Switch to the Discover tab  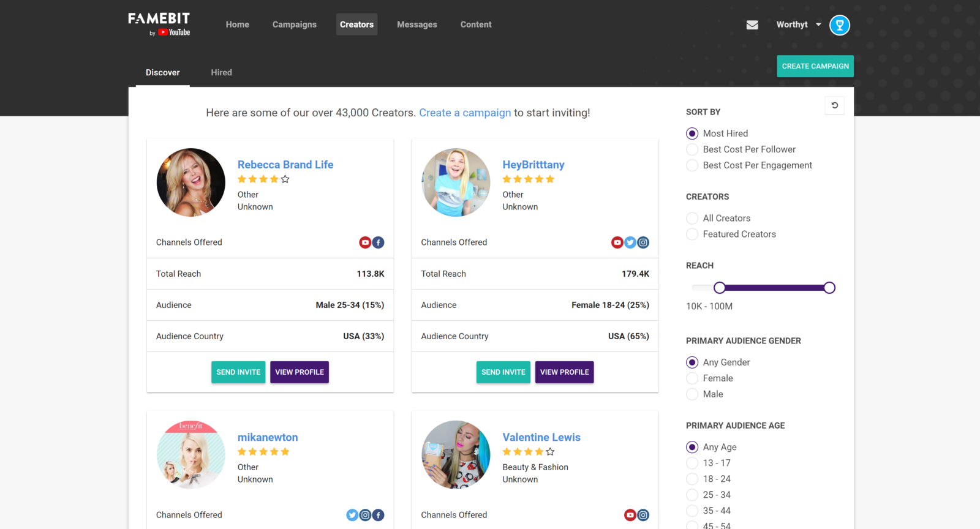[x=163, y=73]
